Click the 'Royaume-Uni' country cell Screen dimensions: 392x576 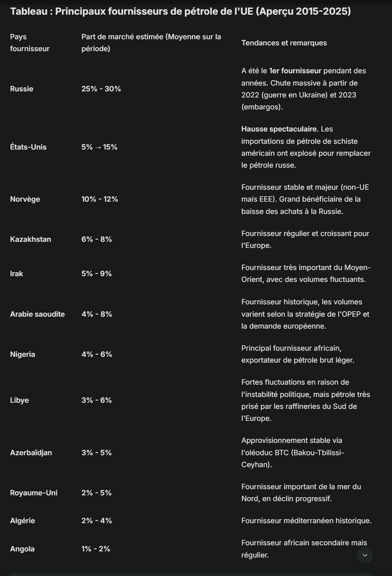click(x=34, y=493)
